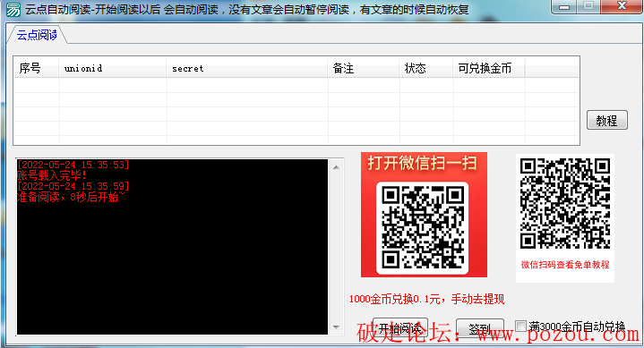Image resolution: width=644 pixels, height=348 pixels.
Task: Click the app icon in title bar
Action: click(13, 10)
